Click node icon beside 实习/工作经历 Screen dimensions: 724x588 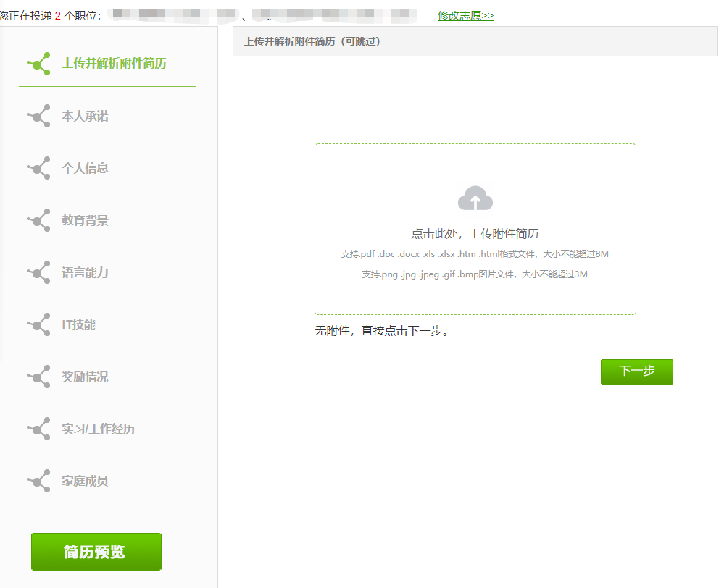click(39, 429)
